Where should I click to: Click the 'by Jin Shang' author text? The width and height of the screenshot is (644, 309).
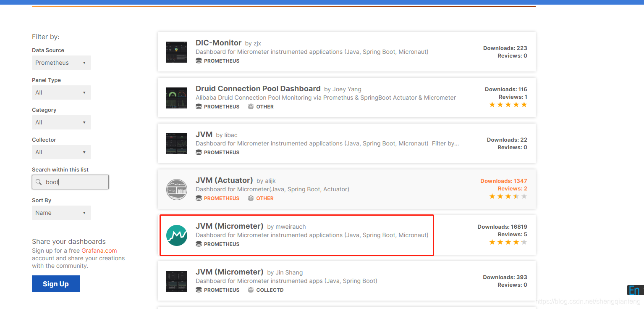(x=285, y=272)
